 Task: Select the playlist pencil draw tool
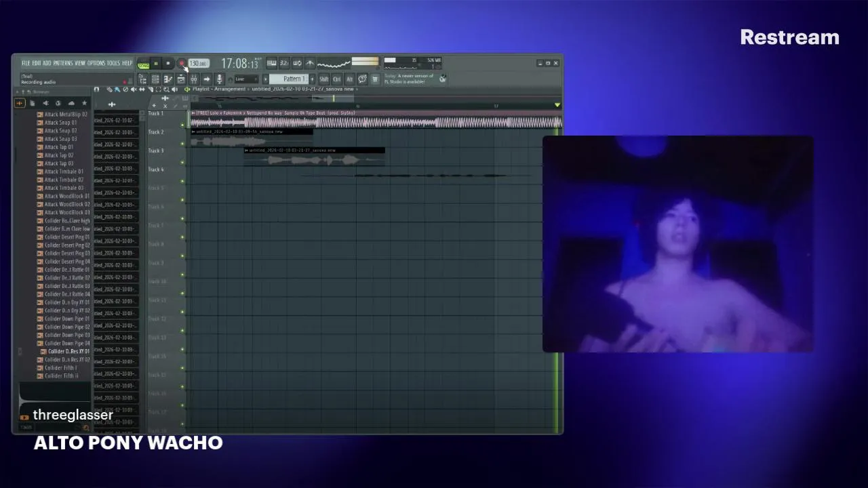click(x=110, y=89)
